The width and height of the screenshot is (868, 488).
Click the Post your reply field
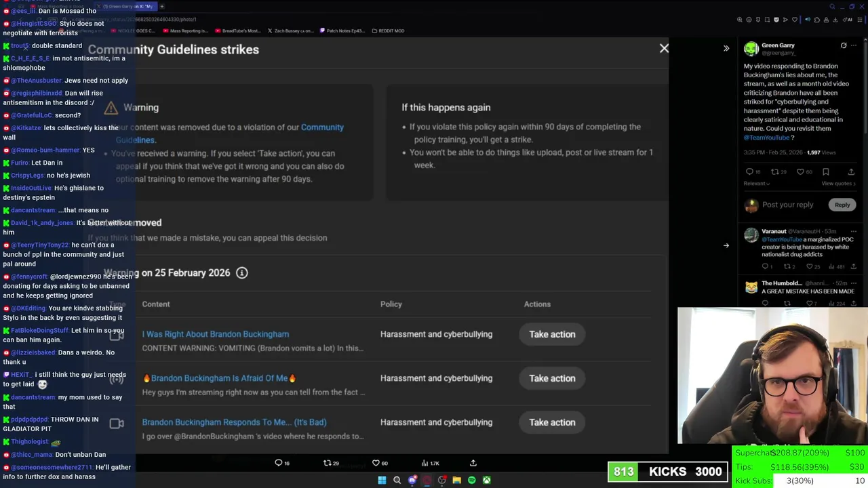click(x=787, y=205)
